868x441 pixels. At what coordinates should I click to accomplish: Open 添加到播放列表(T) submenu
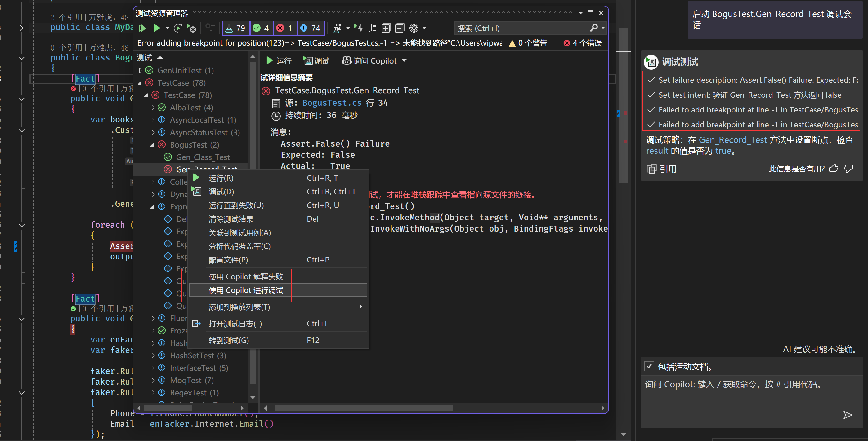click(x=278, y=307)
